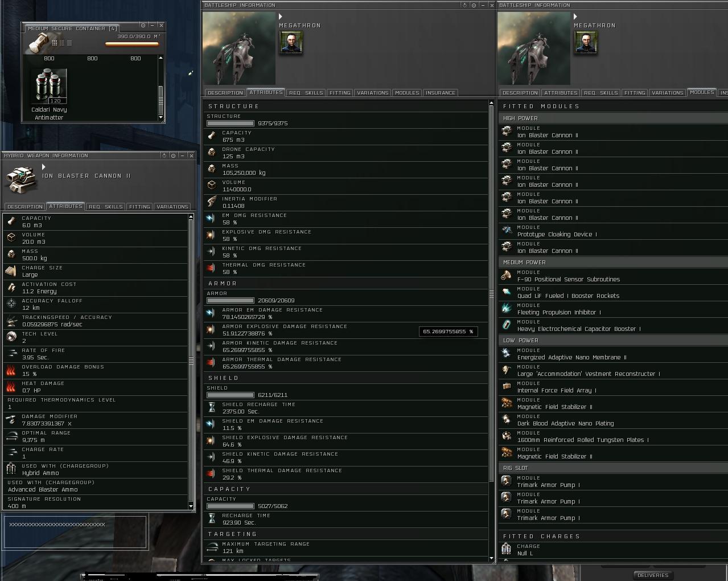Click the Prototype Cloaking Device I module icon
The image size is (728, 581).
(507, 230)
